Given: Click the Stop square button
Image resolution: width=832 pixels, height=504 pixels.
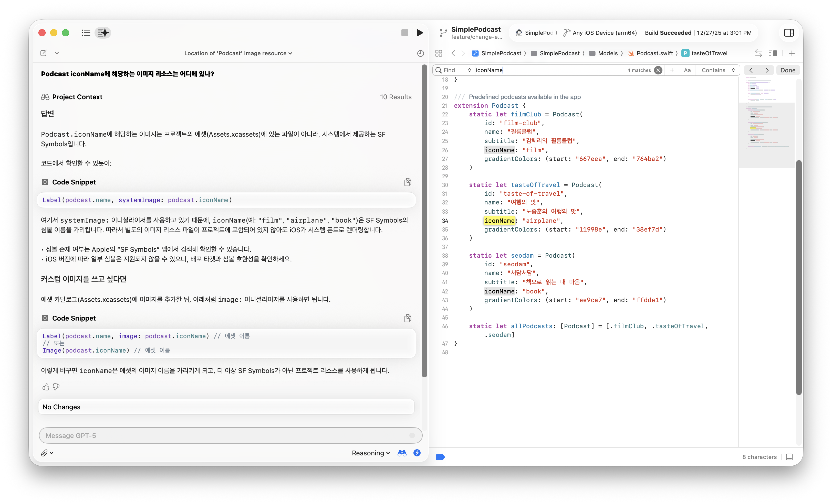Looking at the screenshot, I should pos(404,33).
